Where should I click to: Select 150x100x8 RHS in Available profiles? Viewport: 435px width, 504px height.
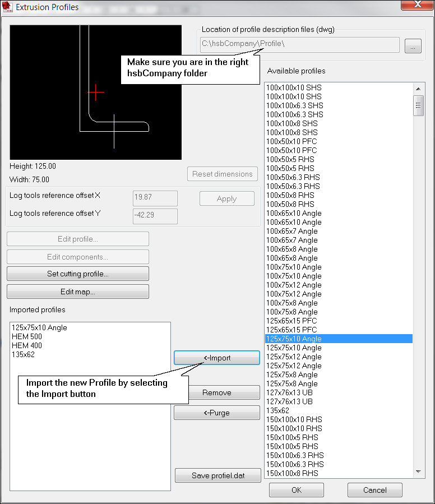[339, 473]
